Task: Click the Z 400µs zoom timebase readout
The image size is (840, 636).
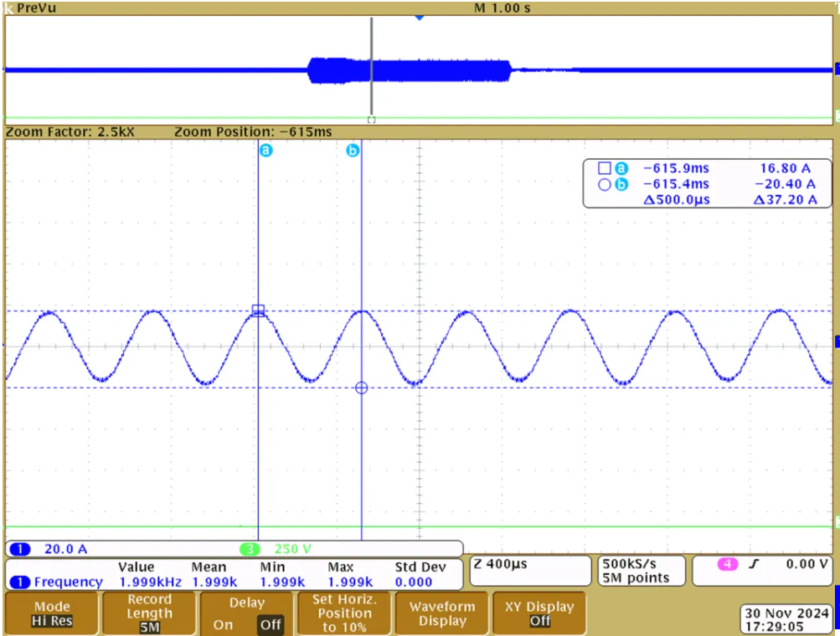Action: (x=500, y=564)
